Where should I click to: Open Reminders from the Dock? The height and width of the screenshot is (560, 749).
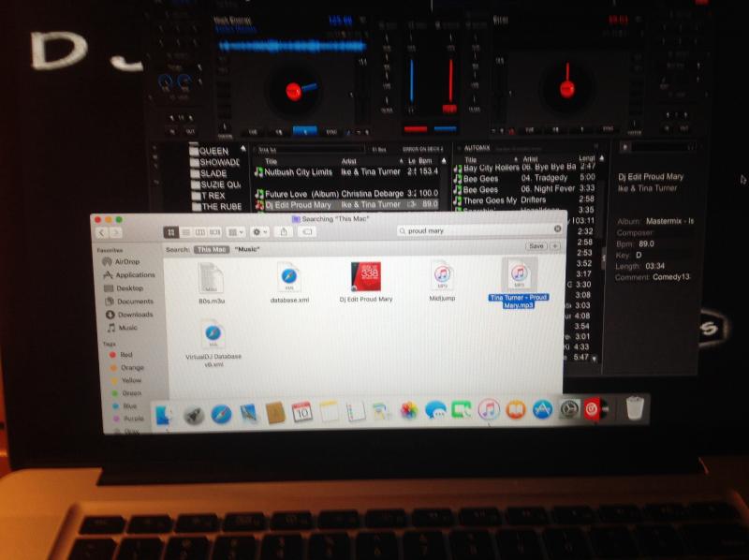pos(356,411)
